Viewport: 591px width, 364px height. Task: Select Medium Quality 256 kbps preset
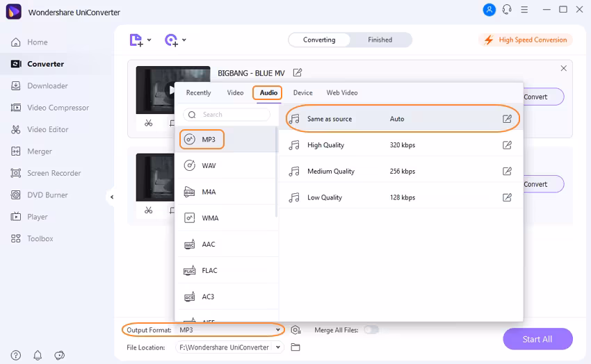[x=400, y=172]
